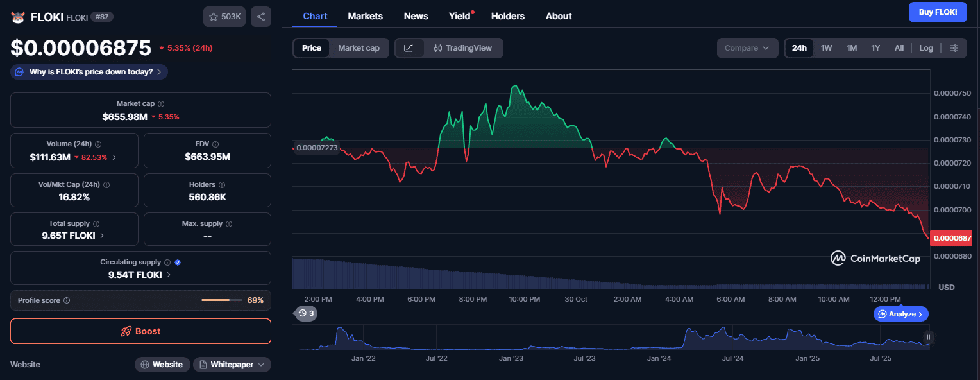Expand the Whitepaper dropdown
Screen dimensions: 980x380
[232, 365]
